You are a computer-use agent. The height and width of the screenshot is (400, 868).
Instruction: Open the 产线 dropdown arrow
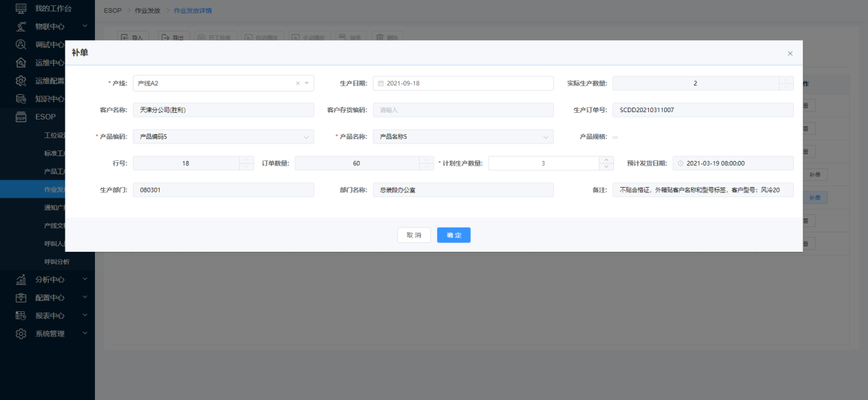(307, 83)
